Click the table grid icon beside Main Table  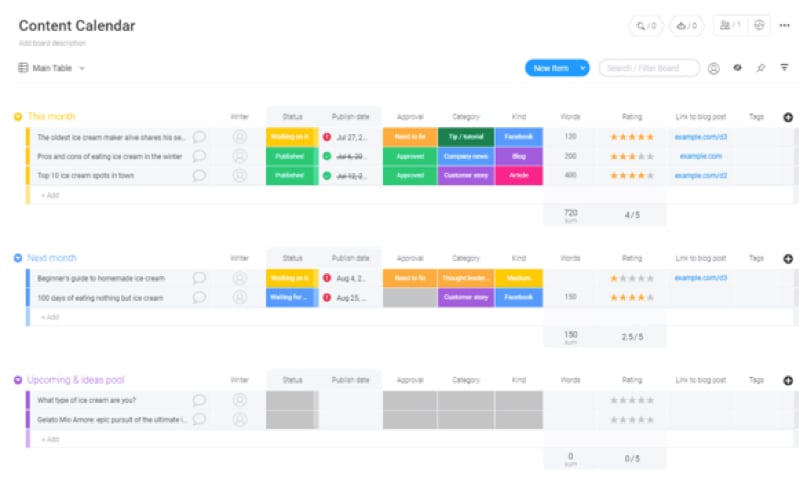point(23,68)
